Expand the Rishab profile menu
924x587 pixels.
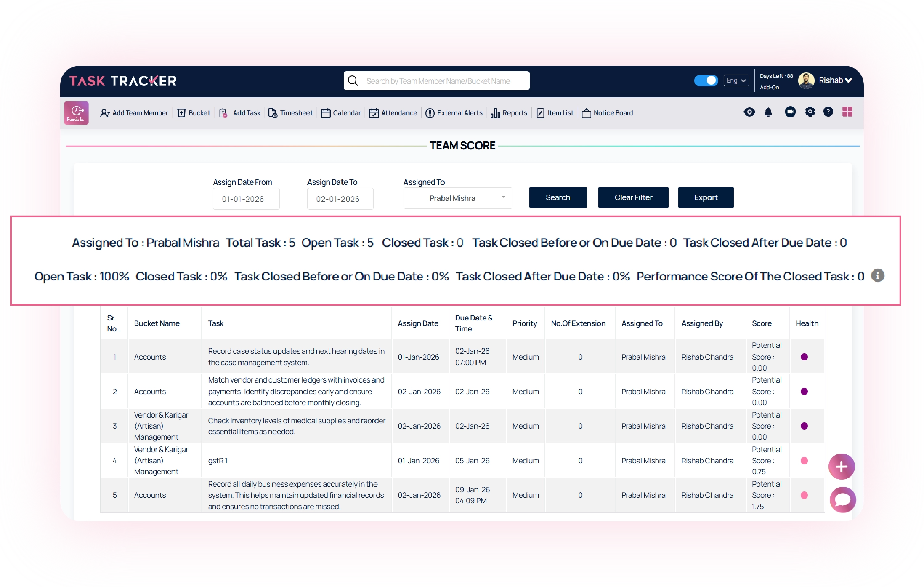coord(835,80)
